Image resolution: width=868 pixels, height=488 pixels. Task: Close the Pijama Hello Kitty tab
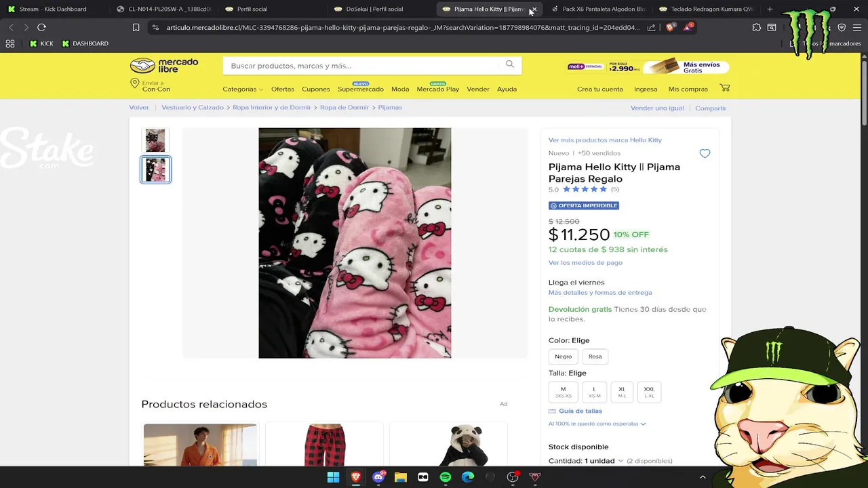[x=534, y=9]
